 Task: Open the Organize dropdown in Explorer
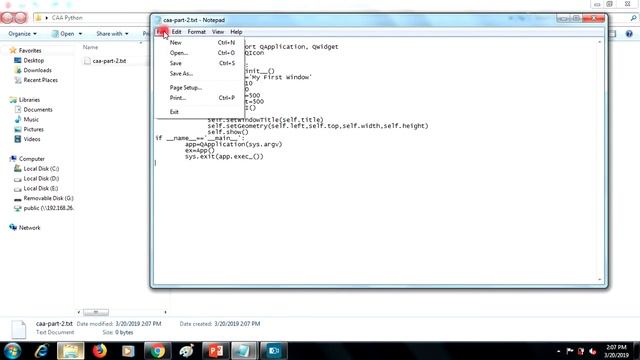click(x=22, y=33)
